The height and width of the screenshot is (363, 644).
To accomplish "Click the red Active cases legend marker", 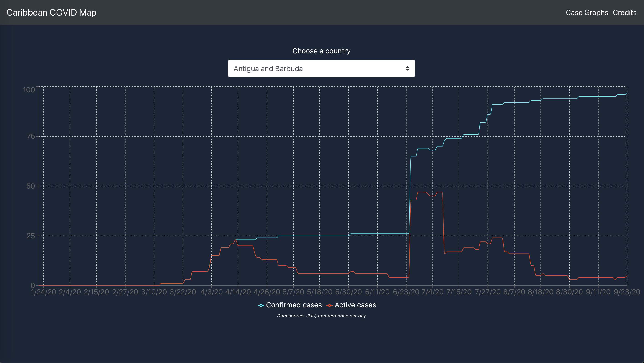I will coord(329,306).
